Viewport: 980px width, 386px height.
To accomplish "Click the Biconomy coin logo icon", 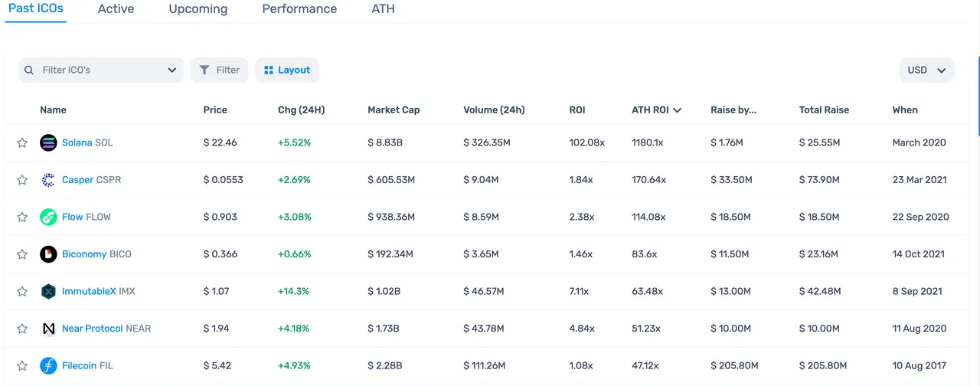I will click(x=48, y=254).
